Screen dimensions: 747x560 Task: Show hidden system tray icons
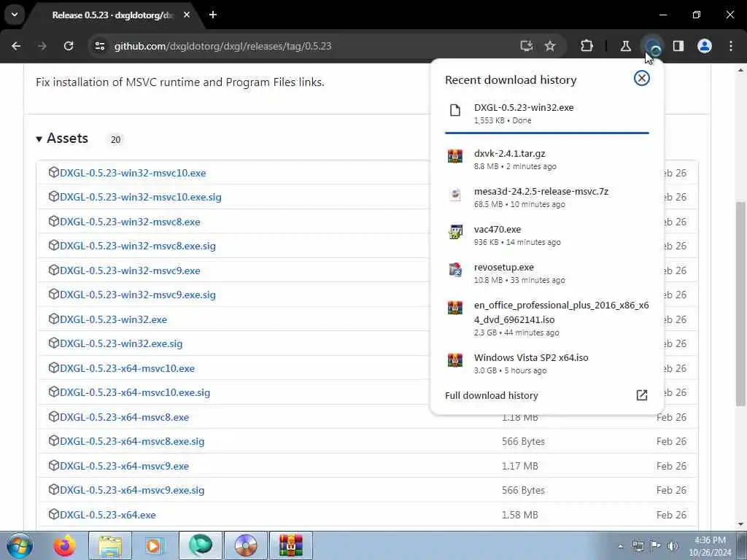(x=620, y=546)
